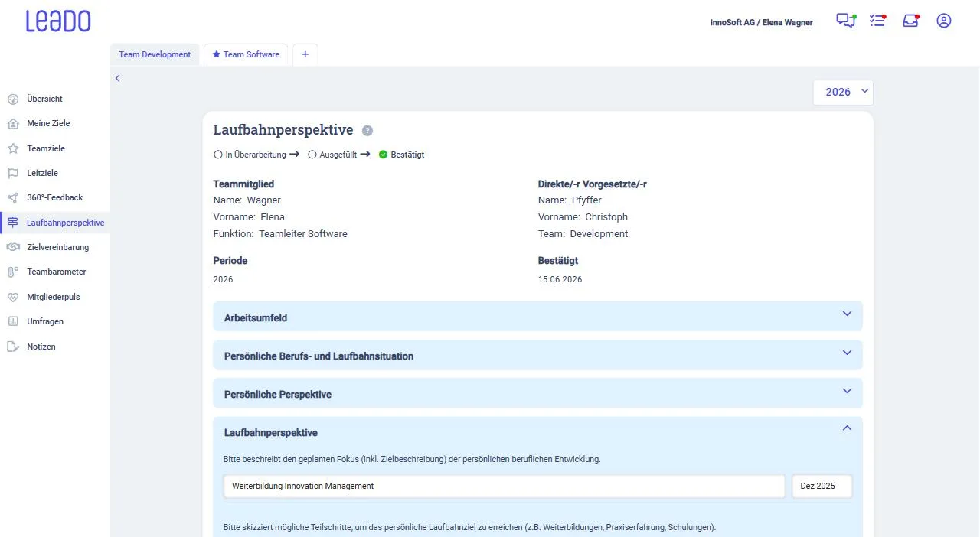
Task: Click the InnoSoft AG / Elena Wagner label
Action: [x=761, y=22]
